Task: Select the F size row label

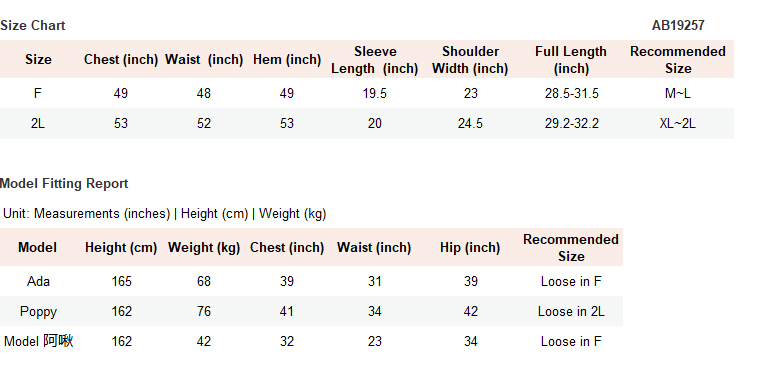Action: point(38,93)
